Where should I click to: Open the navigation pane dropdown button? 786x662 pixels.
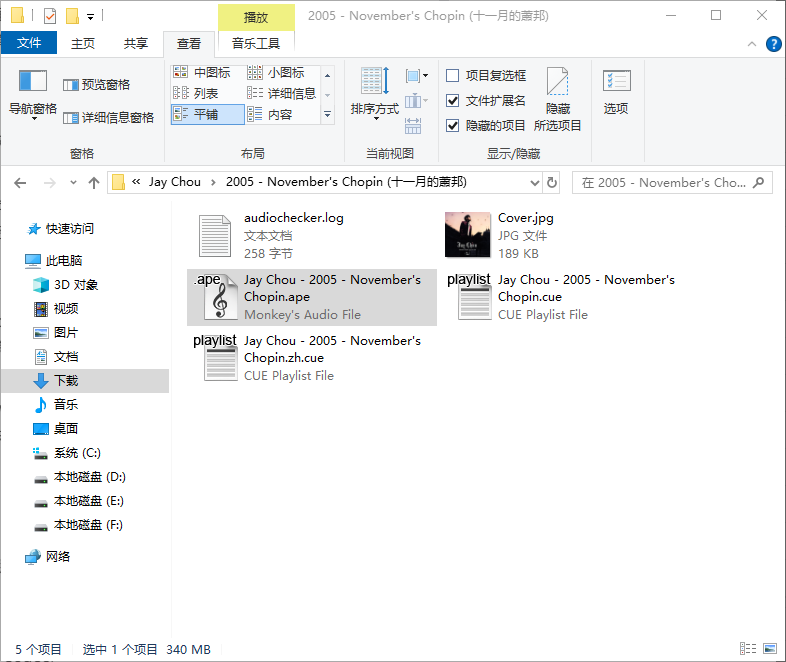[33, 95]
